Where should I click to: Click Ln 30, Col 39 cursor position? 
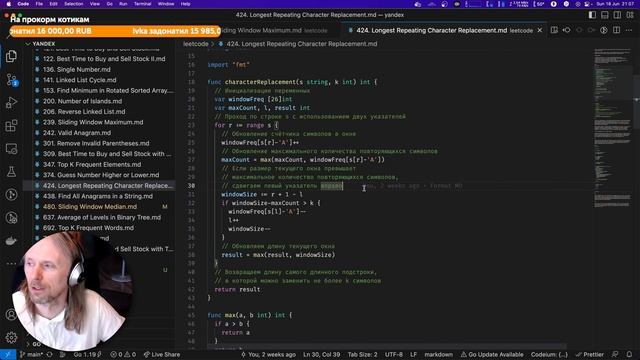pyautogui.click(x=321, y=354)
